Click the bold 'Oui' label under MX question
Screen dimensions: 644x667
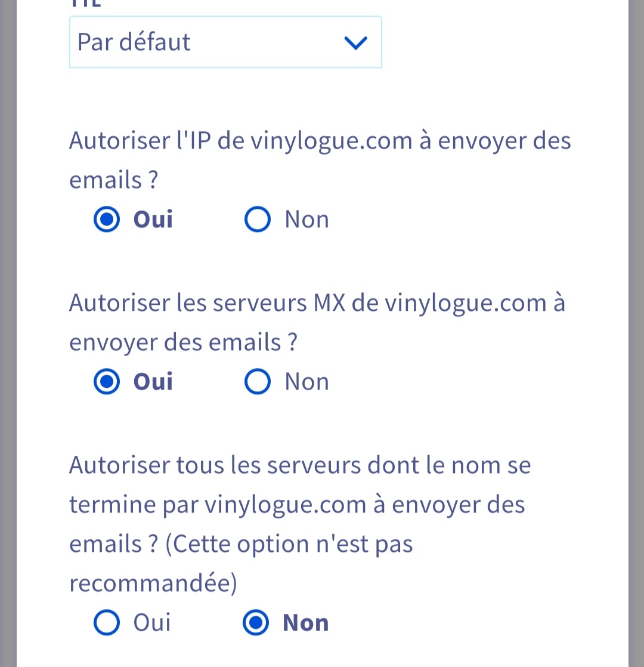(x=153, y=382)
